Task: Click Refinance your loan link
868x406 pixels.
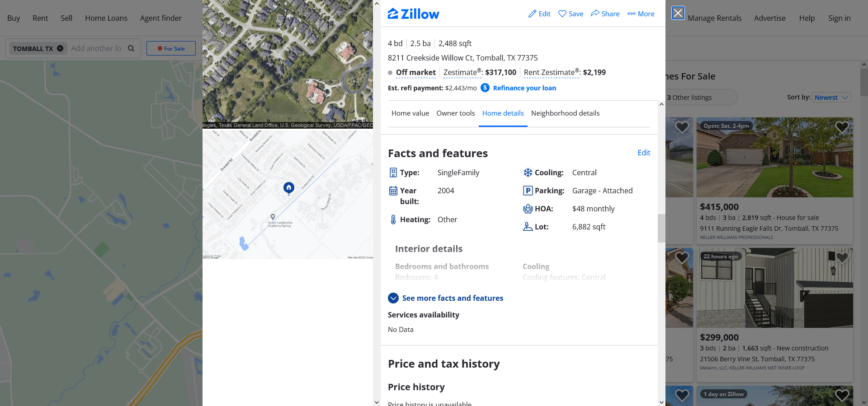Action: pos(524,88)
